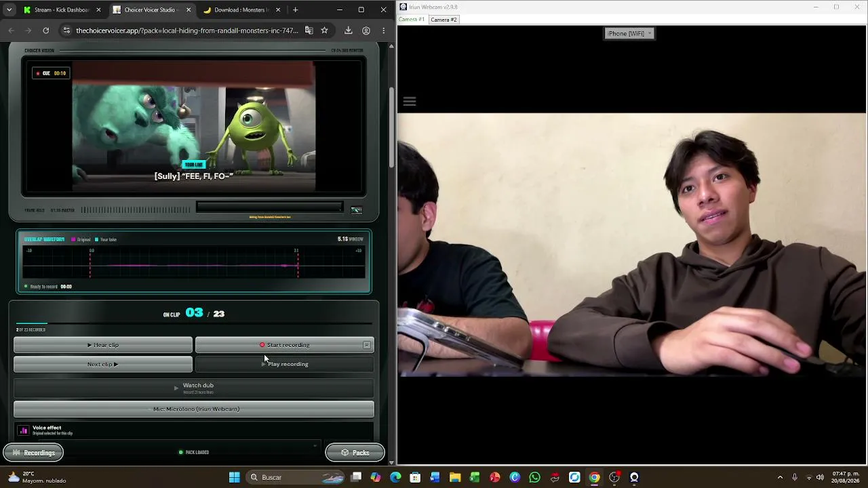Open the Windows Start menu
This screenshot has width=868, height=488.
click(234, 477)
